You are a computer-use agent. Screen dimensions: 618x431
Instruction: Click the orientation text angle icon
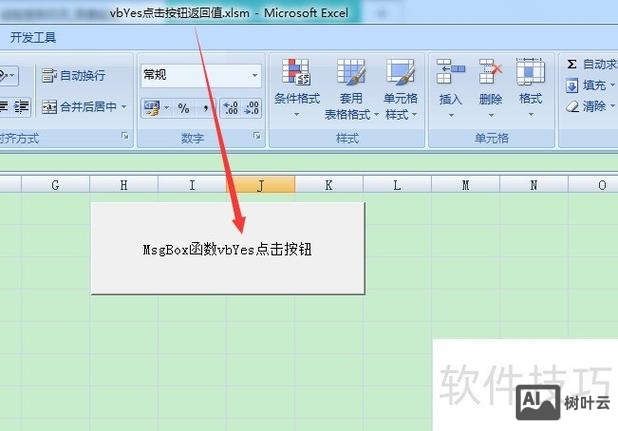[x=6, y=75]
